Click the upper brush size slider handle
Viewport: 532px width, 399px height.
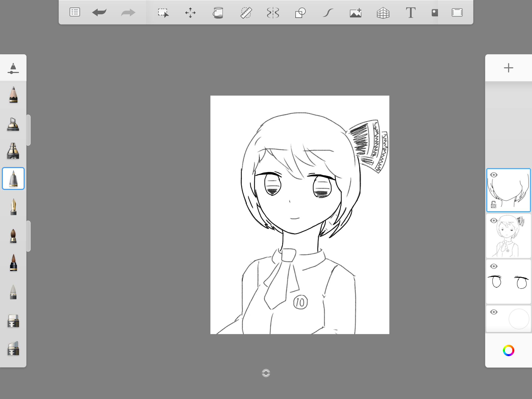coord(29,130)
